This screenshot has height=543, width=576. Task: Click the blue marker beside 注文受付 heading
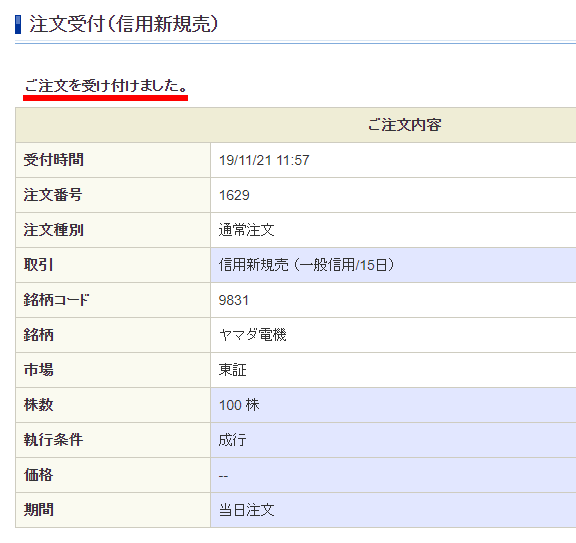coord(18,24)
